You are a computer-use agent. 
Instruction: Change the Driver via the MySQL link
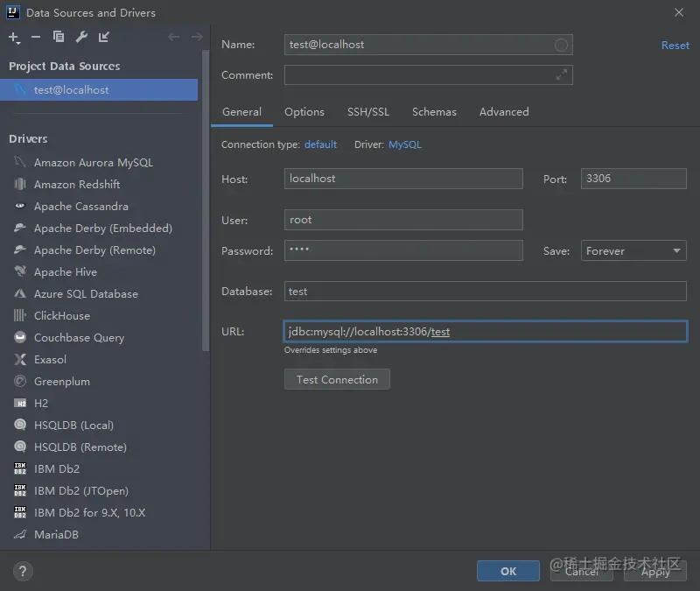(x=405, y=144)
